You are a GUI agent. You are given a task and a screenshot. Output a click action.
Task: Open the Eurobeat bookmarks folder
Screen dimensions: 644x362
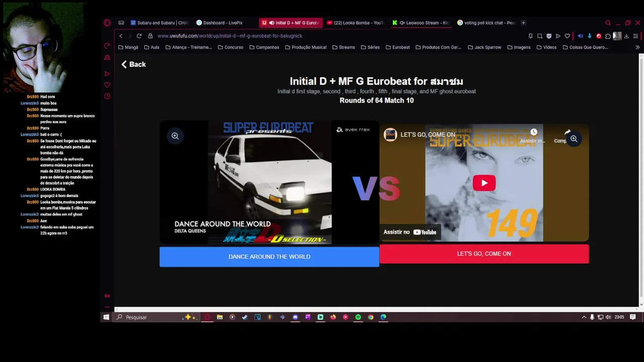398,47
